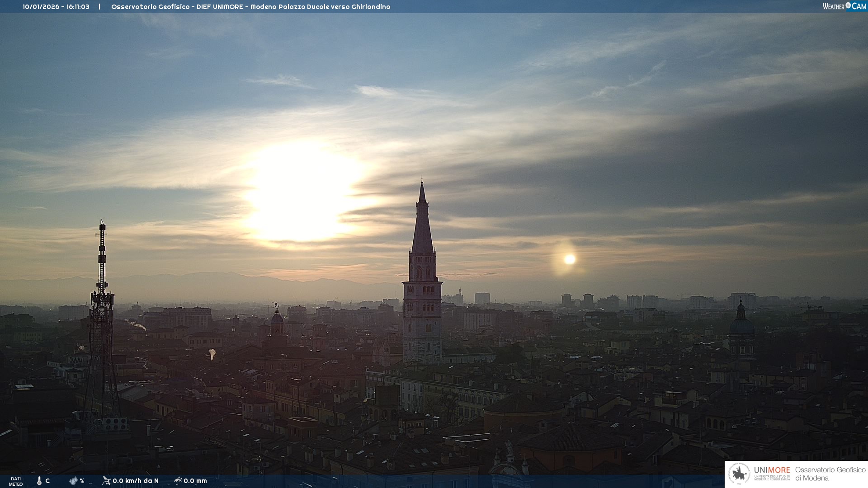The width and height of the screenshot is (868, 488).
Task: Click the DATI METEO label
Action: click(16, 481)
